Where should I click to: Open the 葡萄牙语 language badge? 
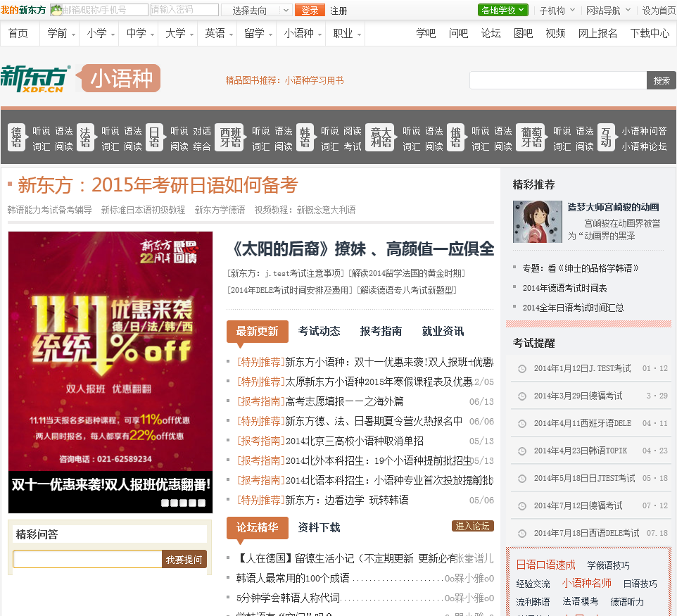(531, 138)
